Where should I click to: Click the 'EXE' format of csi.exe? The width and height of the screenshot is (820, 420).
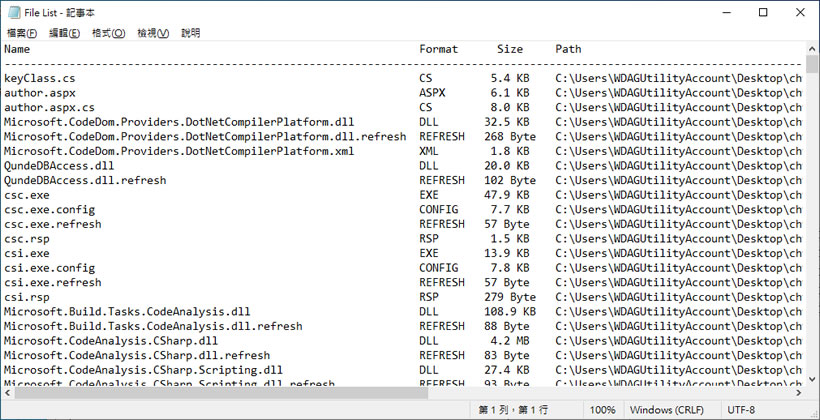click(429, 254)
